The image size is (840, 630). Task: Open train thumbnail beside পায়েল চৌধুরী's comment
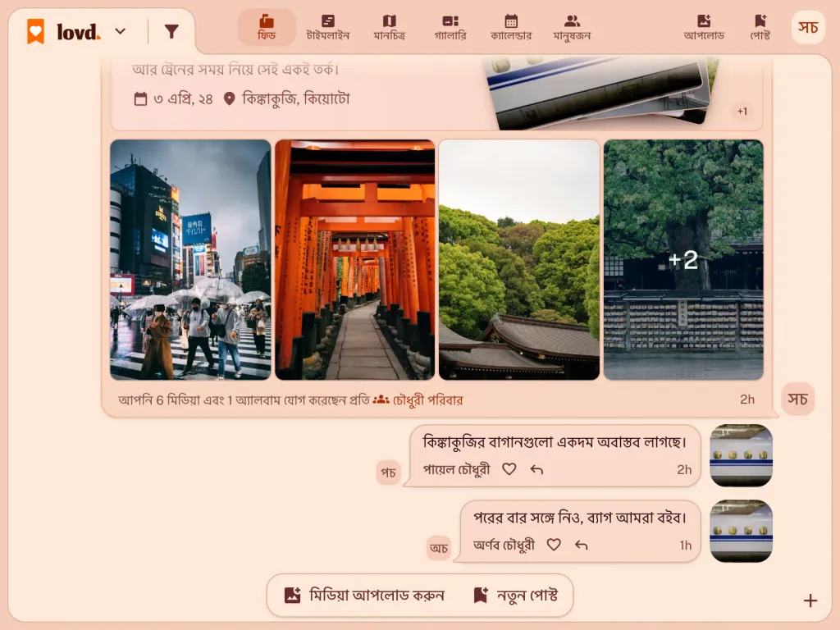[x=741, y=455]
